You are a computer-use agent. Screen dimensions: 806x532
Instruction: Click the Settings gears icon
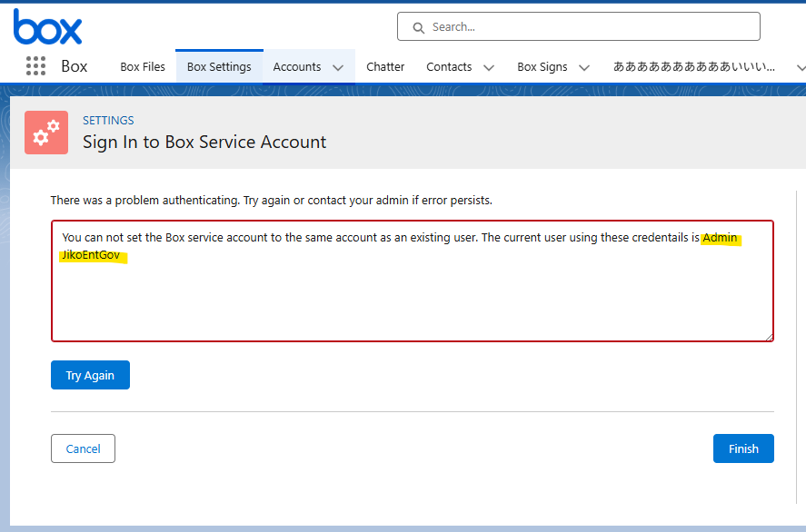[45, 132]
